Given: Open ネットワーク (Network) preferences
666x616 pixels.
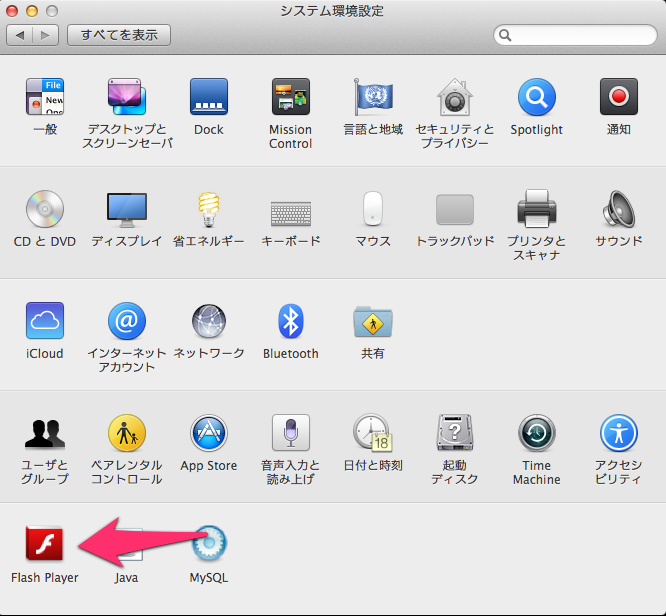Looking at the screenshot, I should [x=209, y=321].
